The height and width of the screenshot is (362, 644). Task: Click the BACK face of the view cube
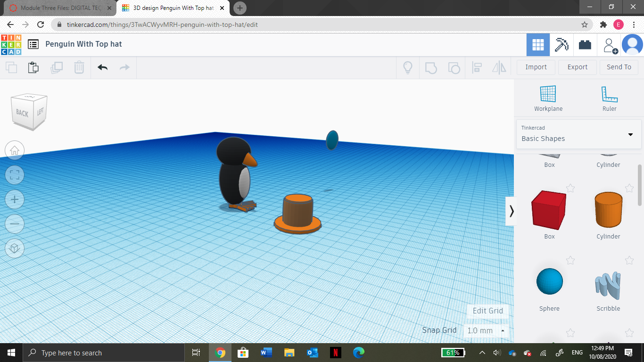22,113
